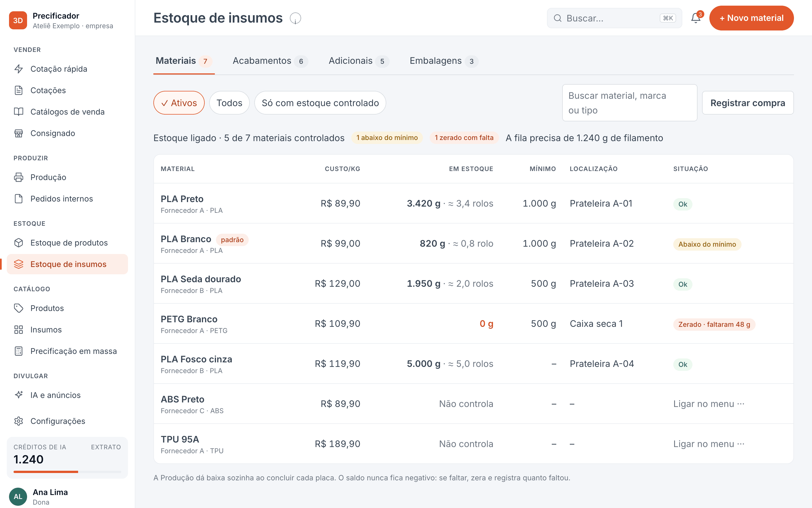Image resolution: width=812 pixels, height=508 pixels.
Task: Open Estoque de produtos box icon
Action: [18, 243]
